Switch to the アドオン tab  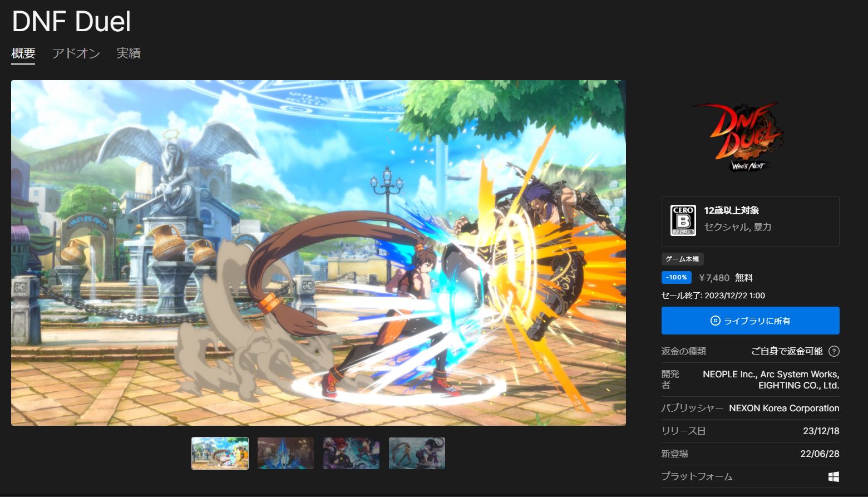(x=76, y=53)
